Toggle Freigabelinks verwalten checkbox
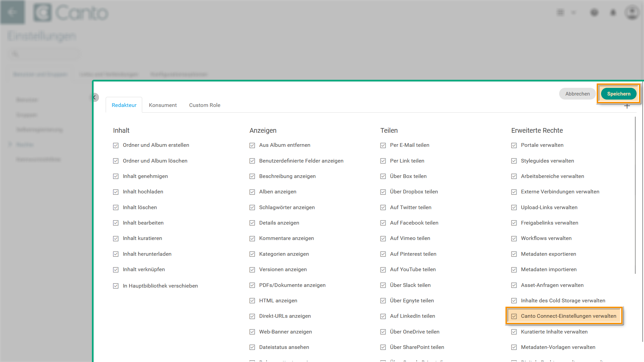The image size is (644, 362). point(514,223)
